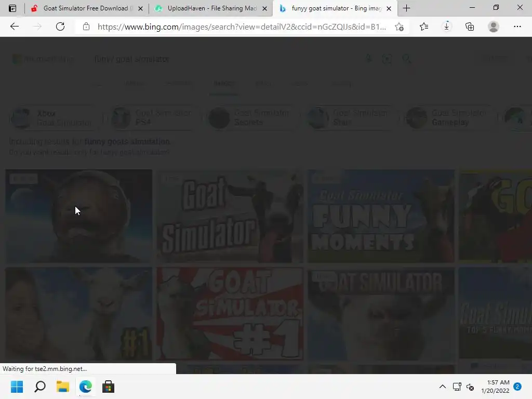The width and height of the screenshot is (532, 399).
Task: Open the Downloads panel
Action: pos(446,26)
